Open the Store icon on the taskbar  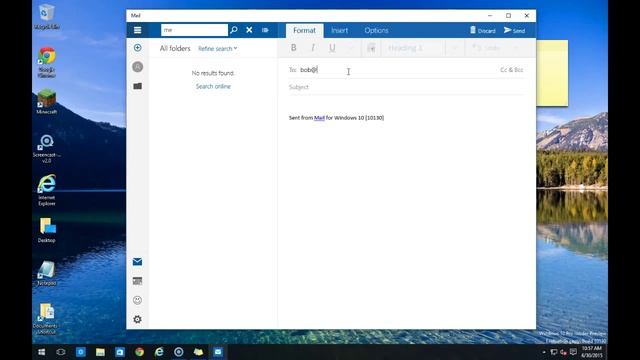(x=120, y=352)
